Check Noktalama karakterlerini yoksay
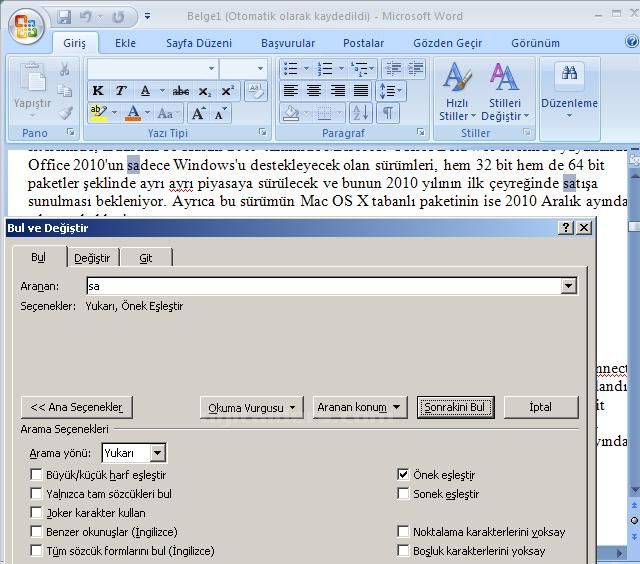This screenshot has height=564, width=640. point(403,532)
